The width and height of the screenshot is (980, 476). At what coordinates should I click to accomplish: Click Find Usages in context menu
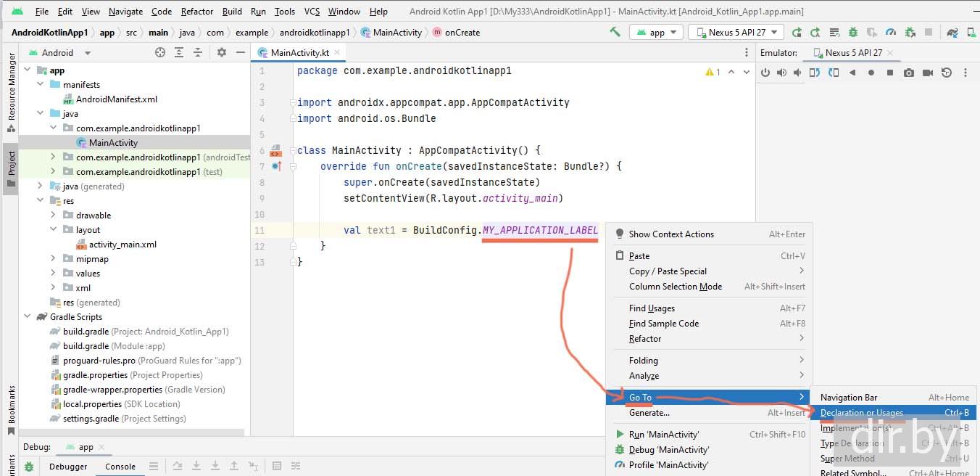652,308
